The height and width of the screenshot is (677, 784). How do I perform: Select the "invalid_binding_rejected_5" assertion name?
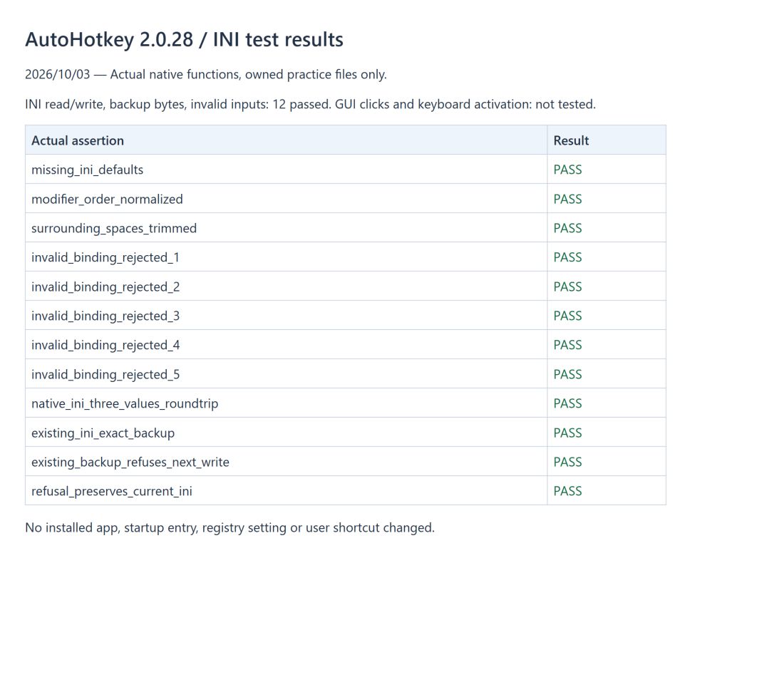tap(105, 375)
